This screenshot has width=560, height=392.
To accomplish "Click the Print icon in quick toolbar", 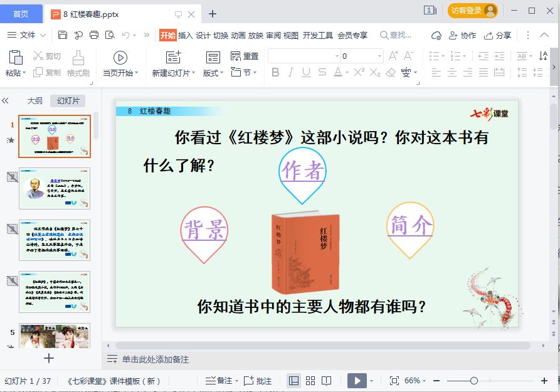I will point(94,34).
